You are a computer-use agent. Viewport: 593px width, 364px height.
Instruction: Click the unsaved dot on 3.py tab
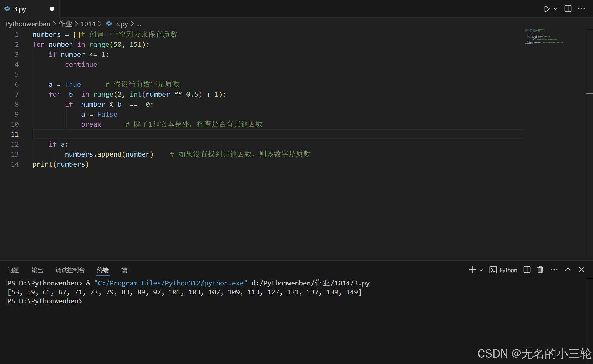point(52,9)
